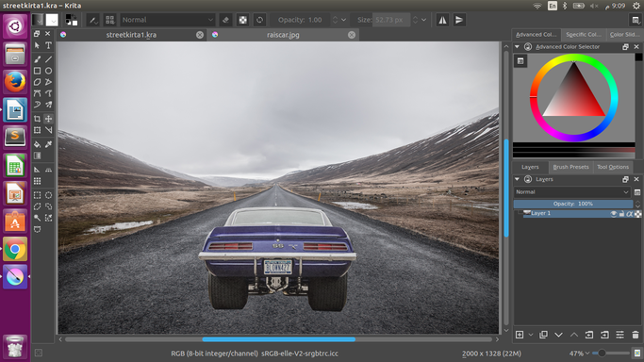This screenshot has width=644, height=362.
Task: Select the Ellipse shape tool
Action: [48, 71]
